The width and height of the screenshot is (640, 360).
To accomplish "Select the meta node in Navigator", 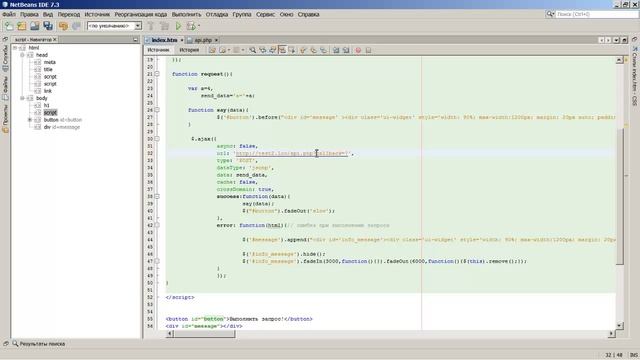I will coord(49,62).
